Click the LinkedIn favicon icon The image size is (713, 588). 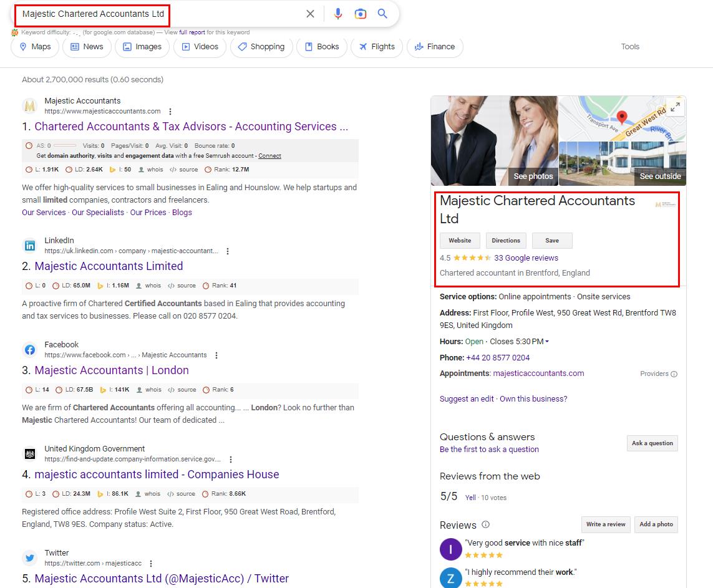[x=30, y=246]
